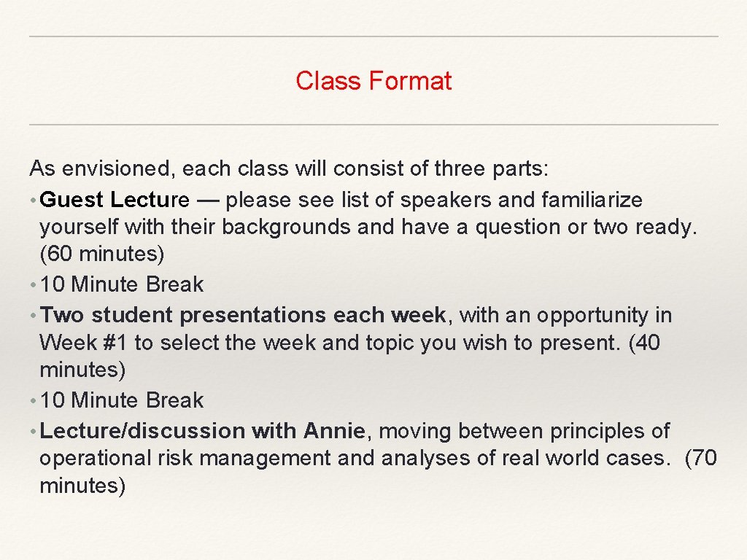Viewport: 747px width, 560px height.
Task: Click the bullet dot before "Lecture/discussion with Annie"
Action: pos(34,432)
